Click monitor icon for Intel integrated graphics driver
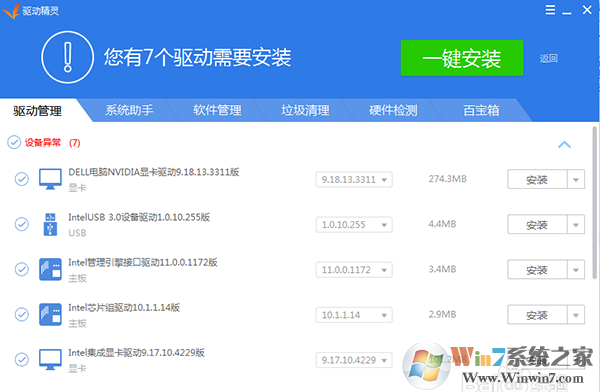 50,359
